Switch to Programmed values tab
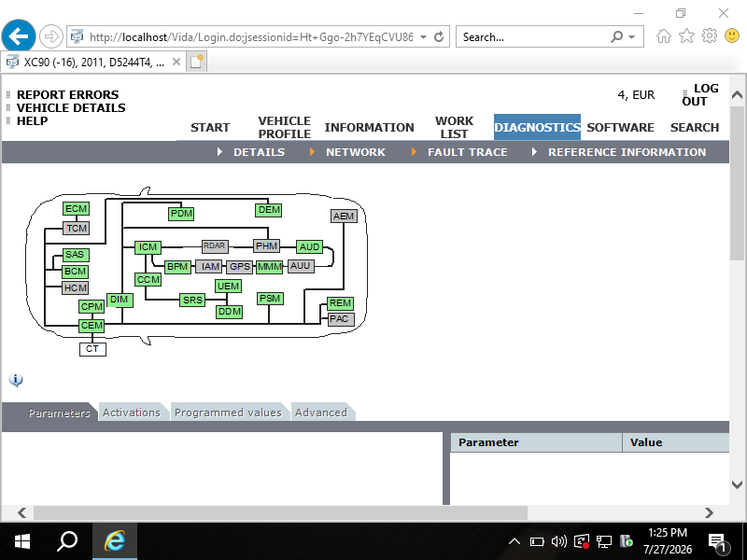 point(228,413)
